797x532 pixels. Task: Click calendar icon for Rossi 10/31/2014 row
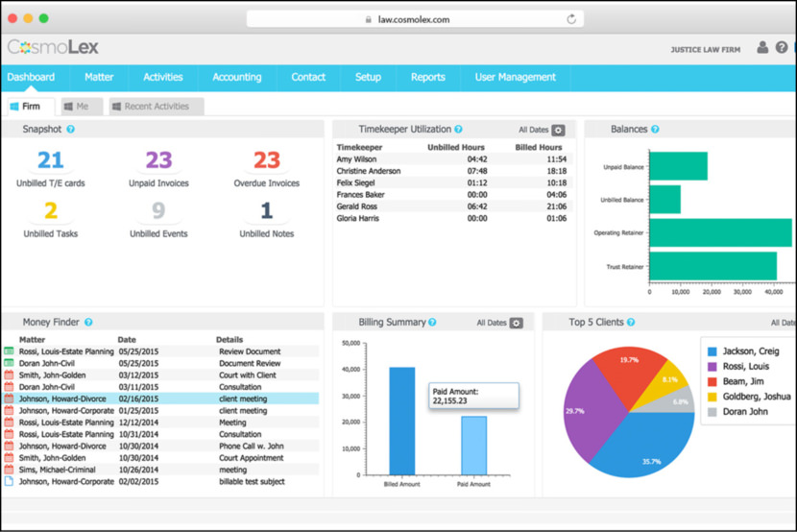[9, 434]
